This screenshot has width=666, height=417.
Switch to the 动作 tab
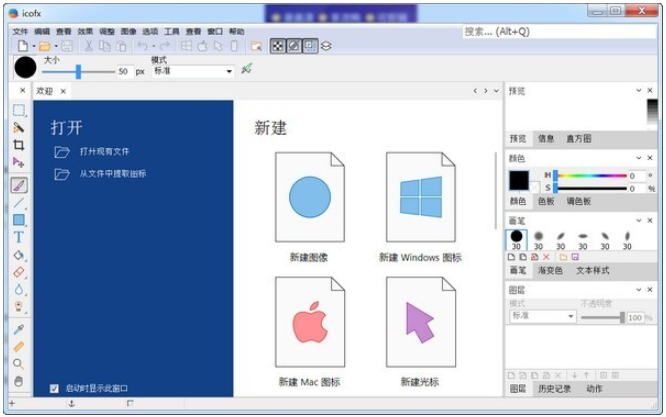594,389
